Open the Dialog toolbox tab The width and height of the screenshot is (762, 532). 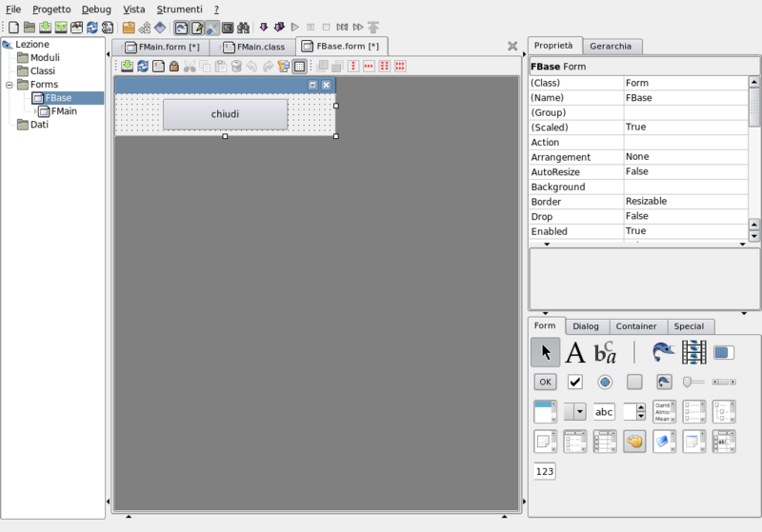[585, 326]
